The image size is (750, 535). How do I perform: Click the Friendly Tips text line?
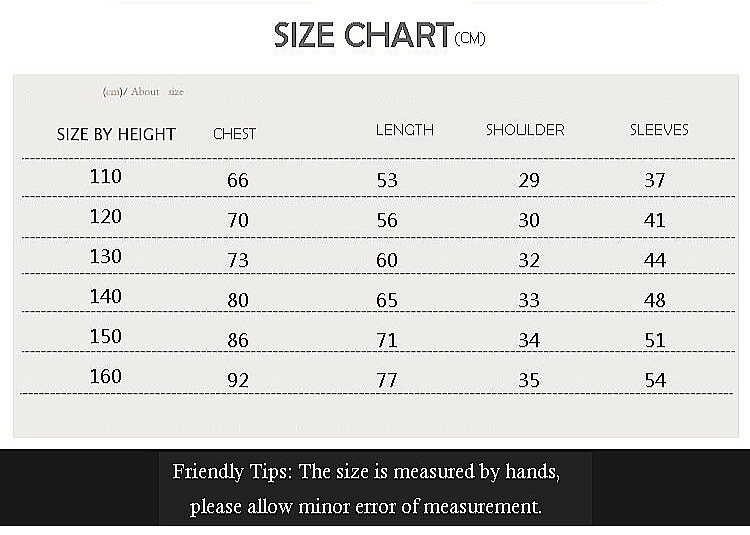366,472
